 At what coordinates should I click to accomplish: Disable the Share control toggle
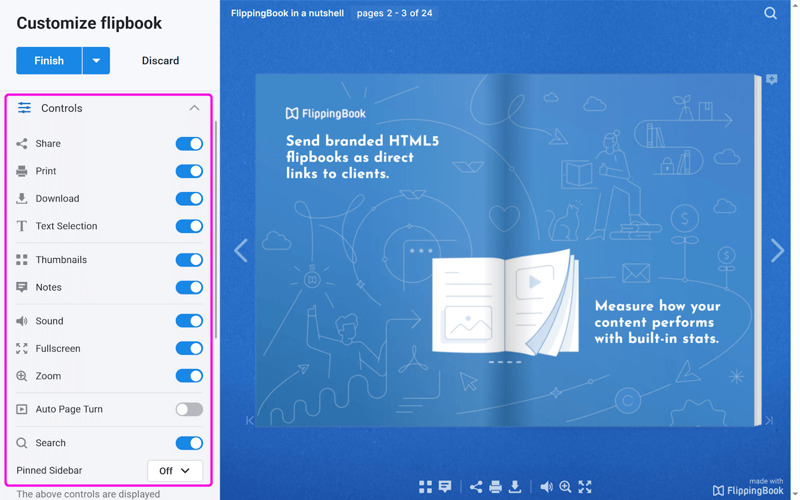(189, 144)
